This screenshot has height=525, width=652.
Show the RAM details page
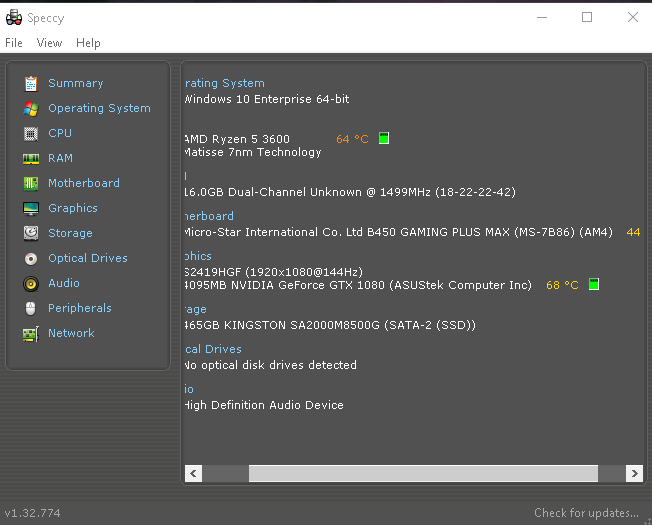click(60, 158)
